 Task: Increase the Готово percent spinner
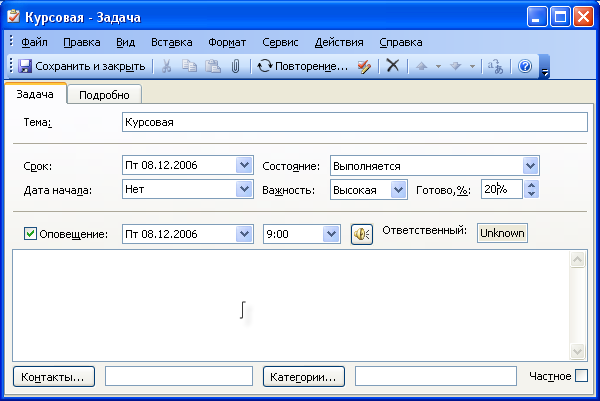coord(531,185)
